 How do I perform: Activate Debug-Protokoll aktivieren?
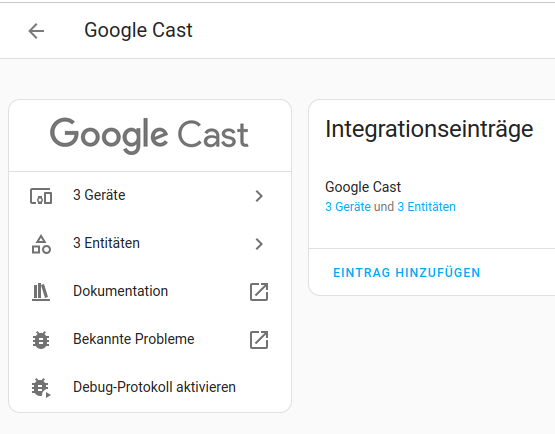[x=150, y=388]
